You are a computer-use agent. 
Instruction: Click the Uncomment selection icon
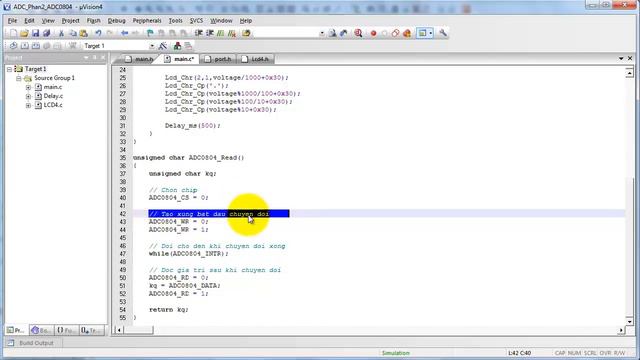coord(232,33)
